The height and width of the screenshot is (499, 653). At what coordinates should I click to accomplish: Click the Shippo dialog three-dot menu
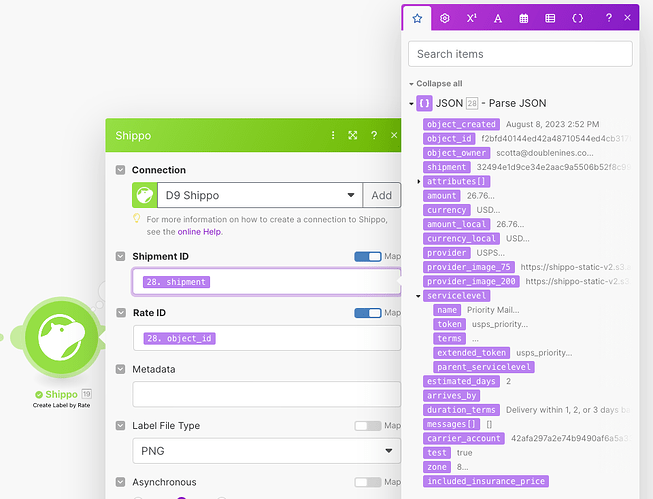[x=333, y=135]
